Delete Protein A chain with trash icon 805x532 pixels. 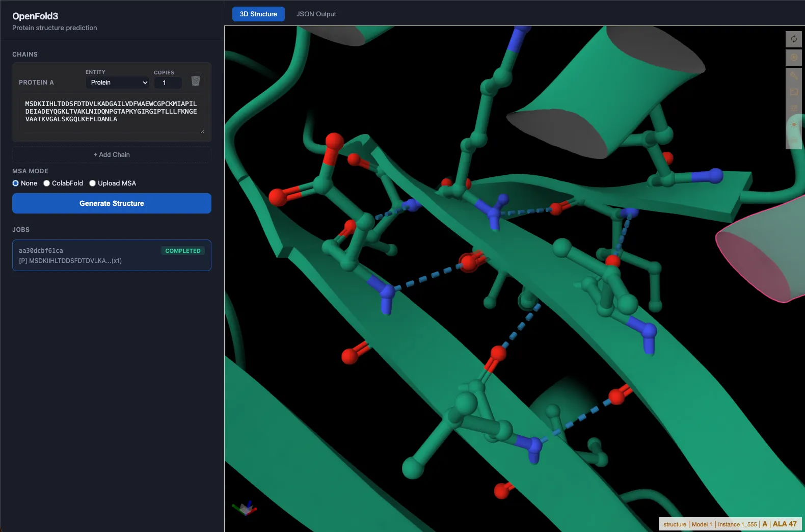coord(196,81)
